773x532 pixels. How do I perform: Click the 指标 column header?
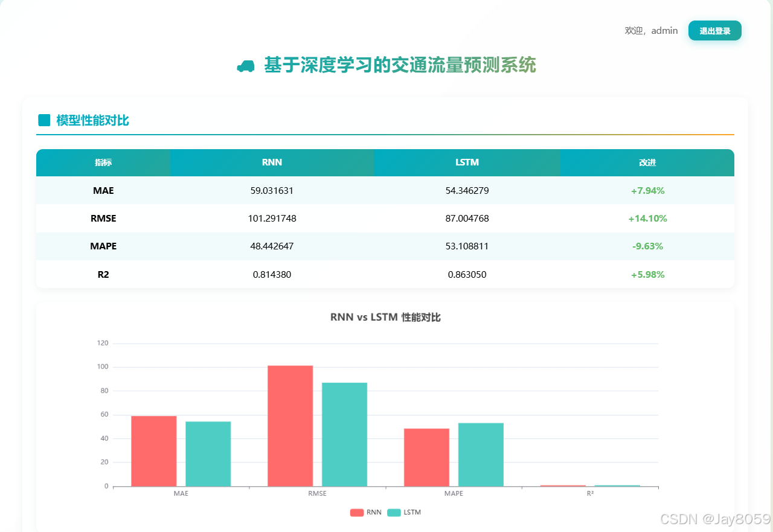(x=103, y=162)
